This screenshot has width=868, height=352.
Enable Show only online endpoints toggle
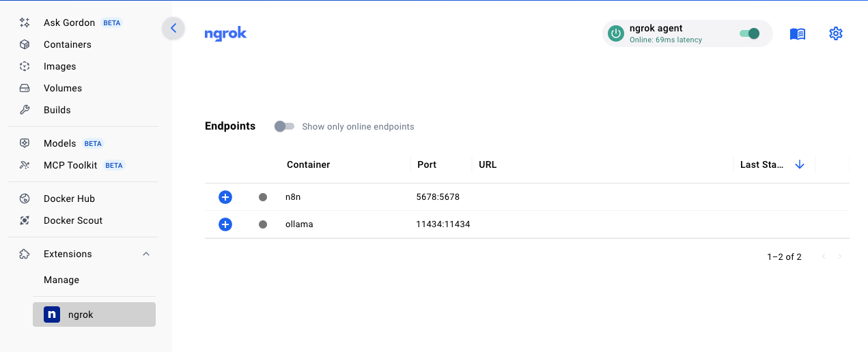[x=284, y=126]
